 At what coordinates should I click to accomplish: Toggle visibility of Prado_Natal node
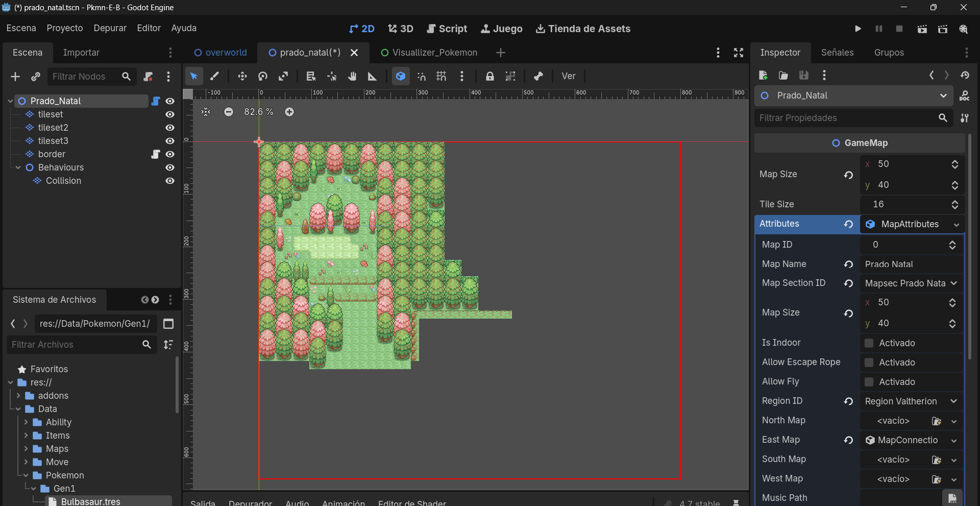point(170,101)
